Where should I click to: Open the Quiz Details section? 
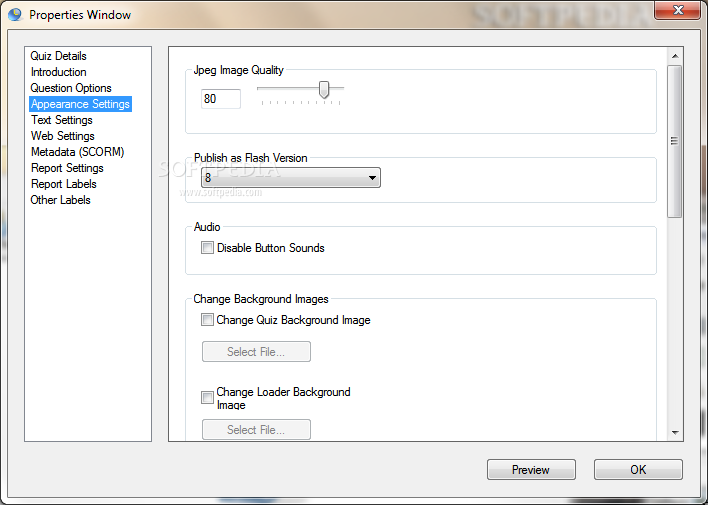tap(58, 56)
